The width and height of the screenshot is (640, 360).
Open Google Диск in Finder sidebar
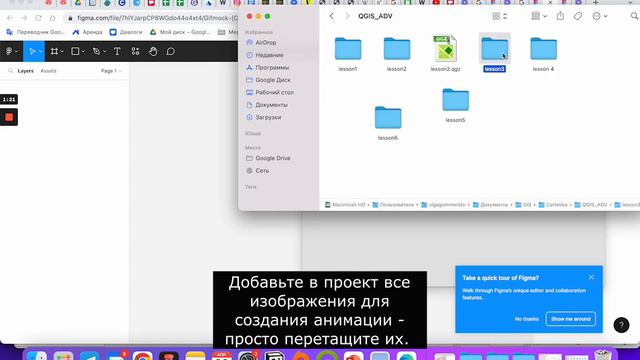point(273,80)
